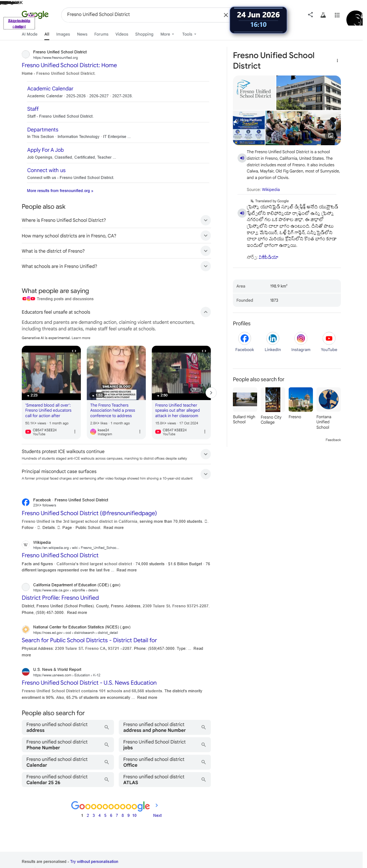Click the share icon in the header
367x868 pixels.
pyautogui.click(x=310, y=15)
